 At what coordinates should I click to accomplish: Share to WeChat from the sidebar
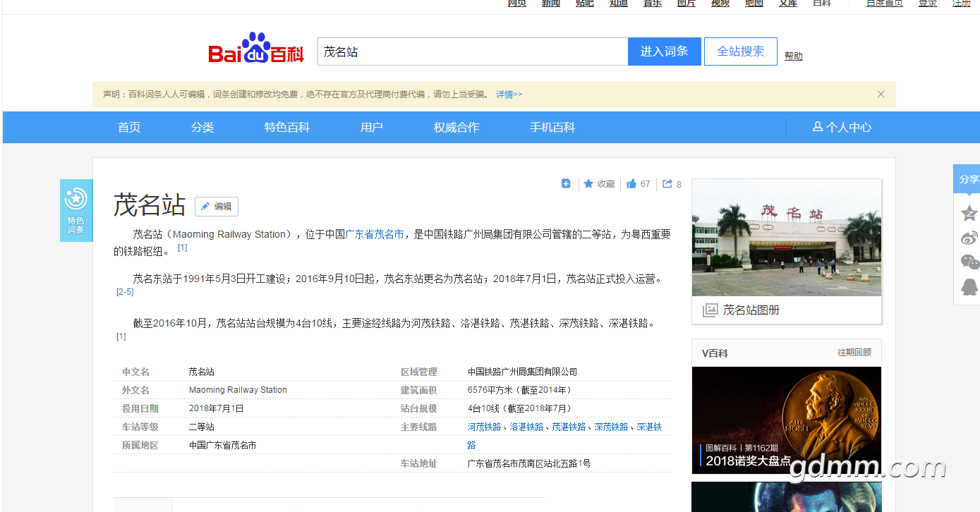(x=970, y=262)
